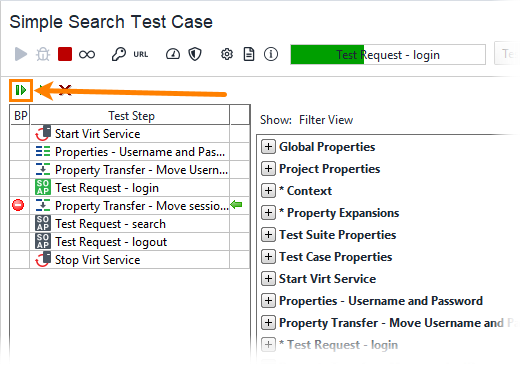The width and height of the screenshot is (521, 365).
Task: Click the security shield icon
Action: click(x=195, y=54)
